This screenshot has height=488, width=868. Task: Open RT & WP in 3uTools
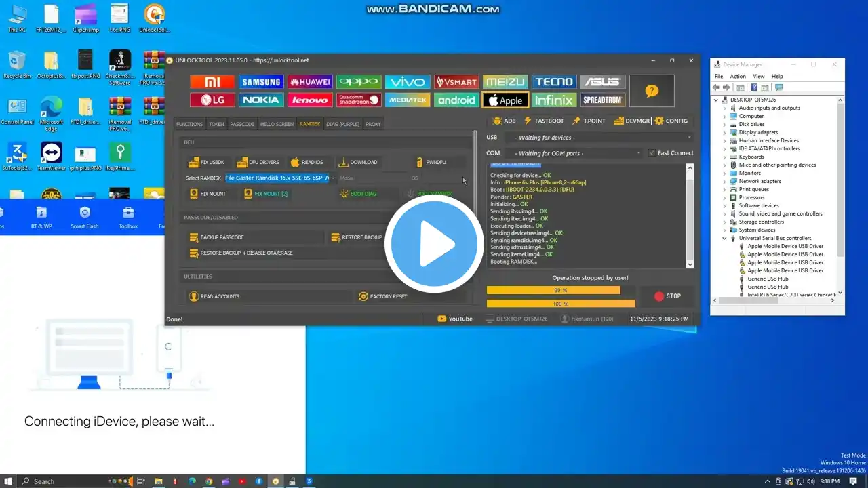tap(41, 218)
